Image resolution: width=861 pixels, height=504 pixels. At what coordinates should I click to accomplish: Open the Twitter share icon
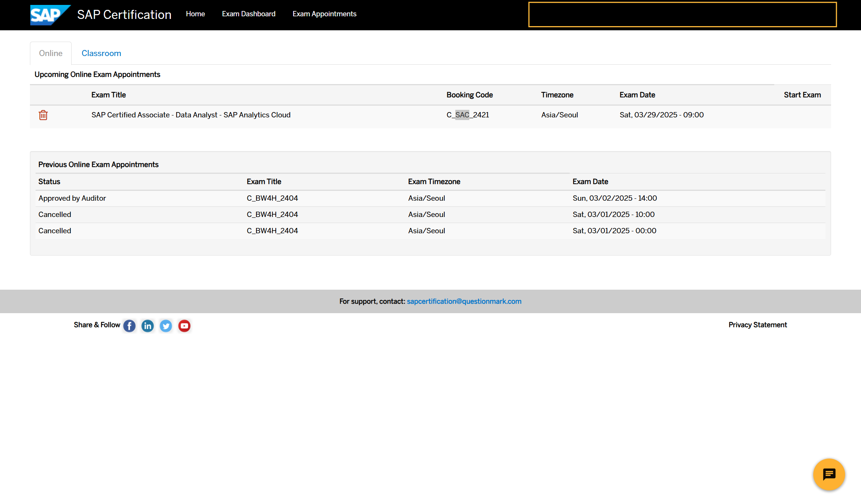pos(166,326)
